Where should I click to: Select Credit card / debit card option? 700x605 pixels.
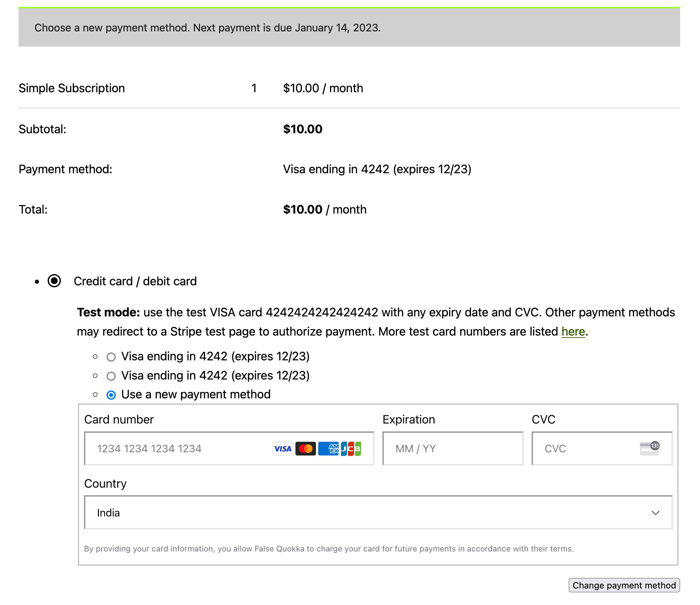pos(54,281)
